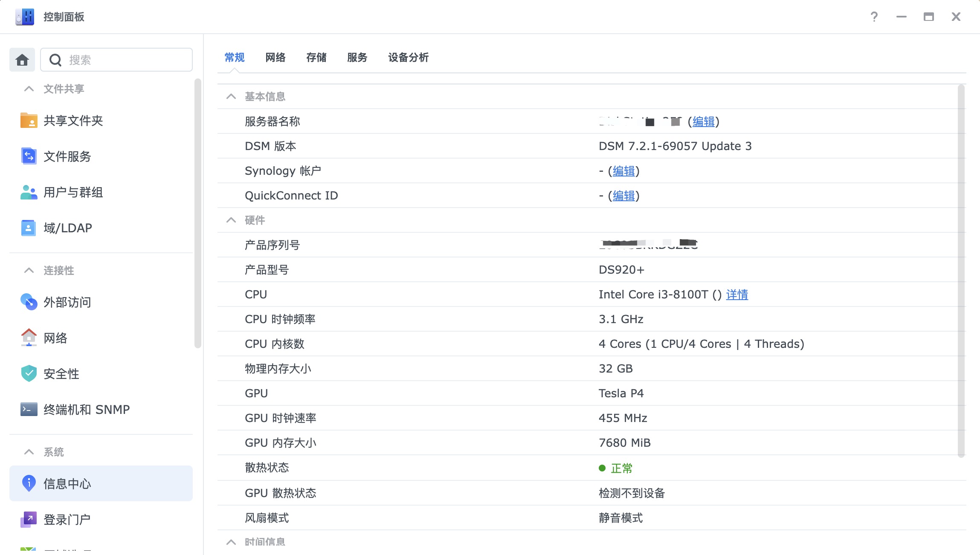Click edit (编辑) link for QuickConnect ID
The height and width of the screenshot is (555, 980).
point(623,196)
